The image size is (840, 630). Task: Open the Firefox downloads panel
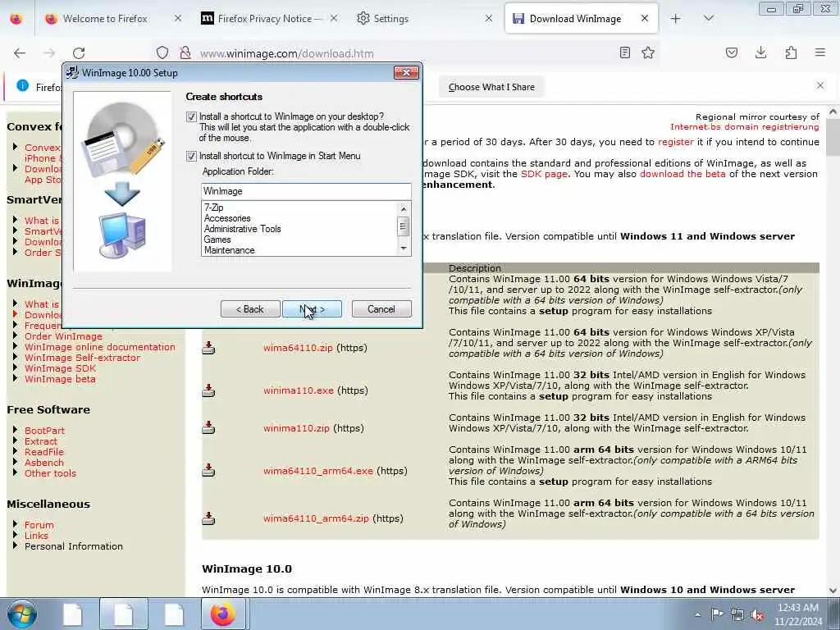760,52
